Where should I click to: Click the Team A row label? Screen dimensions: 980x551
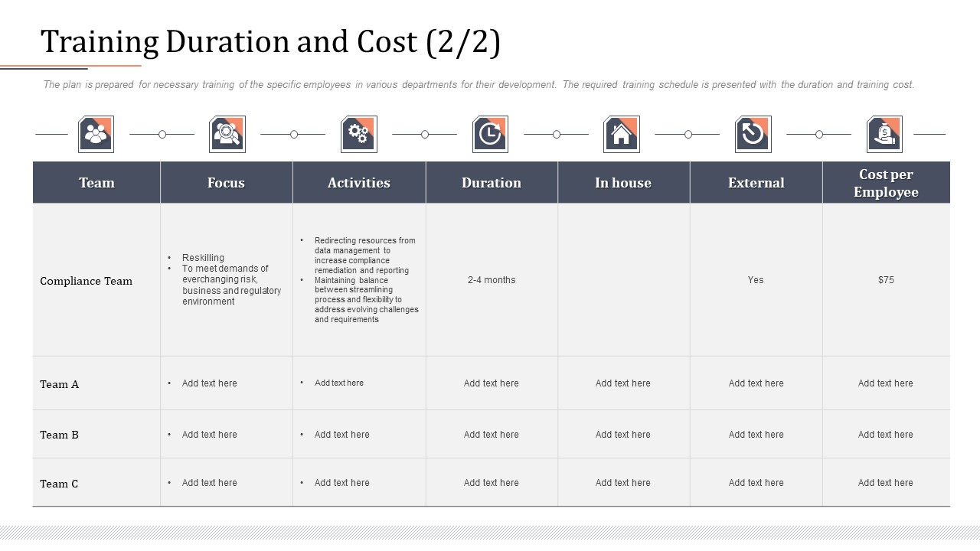click(x=59, y=384)
